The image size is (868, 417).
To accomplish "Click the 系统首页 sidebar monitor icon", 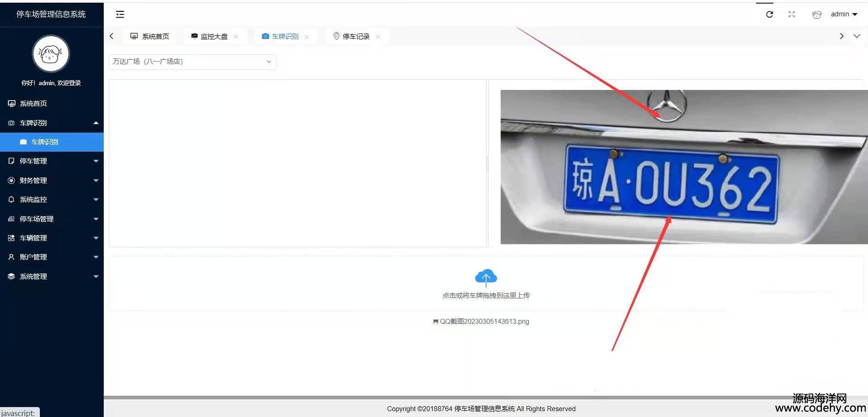I will 11,104.
